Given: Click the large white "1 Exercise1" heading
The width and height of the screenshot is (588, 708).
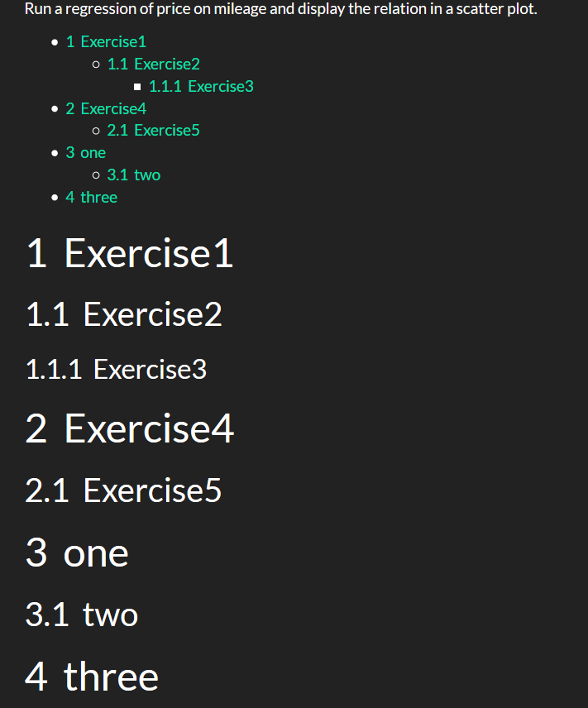Looking at the screenshot, I should (x=130, y=252).
